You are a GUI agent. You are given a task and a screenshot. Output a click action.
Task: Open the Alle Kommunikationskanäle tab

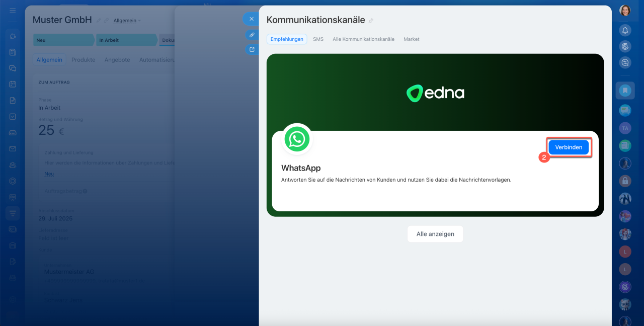pos(363,39)
